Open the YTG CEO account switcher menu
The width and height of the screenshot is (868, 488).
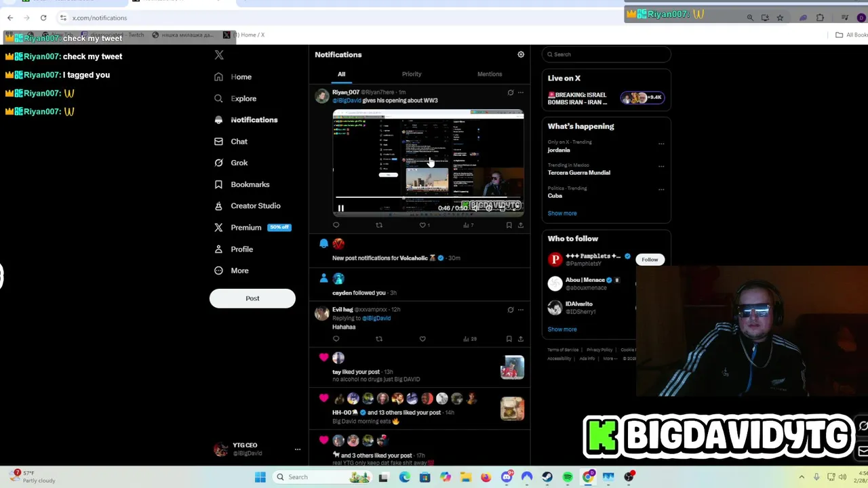[256, 449]
